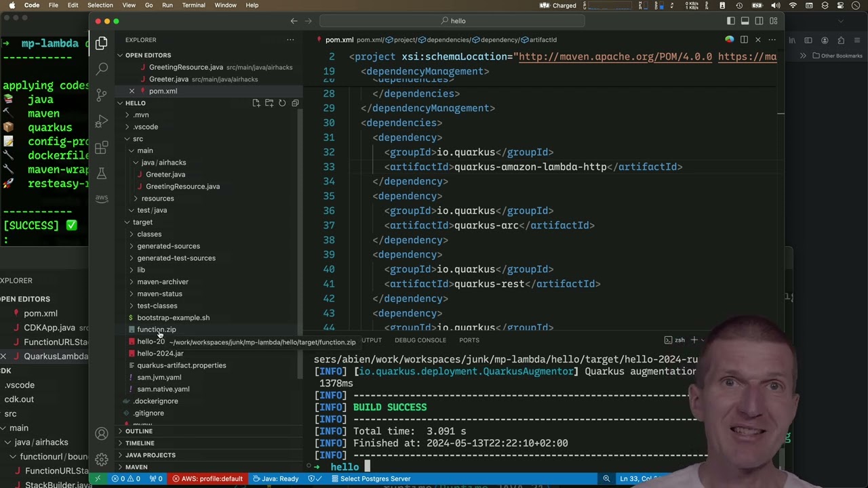Viewport: 868px width, 488px height.
Task: Collapse the target folder
Action: pos(142,222)
